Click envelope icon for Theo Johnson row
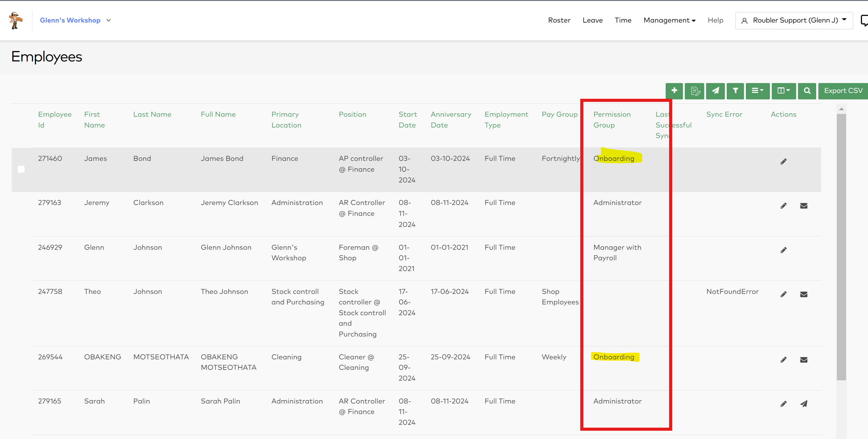This screenshot has width=868, height=439. point(803,295)
